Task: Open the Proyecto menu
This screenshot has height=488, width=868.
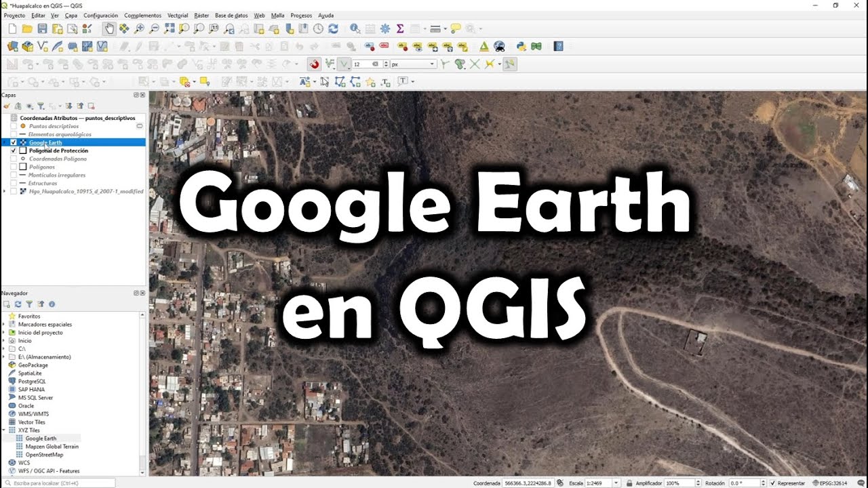Action: [x=14, y=15]
